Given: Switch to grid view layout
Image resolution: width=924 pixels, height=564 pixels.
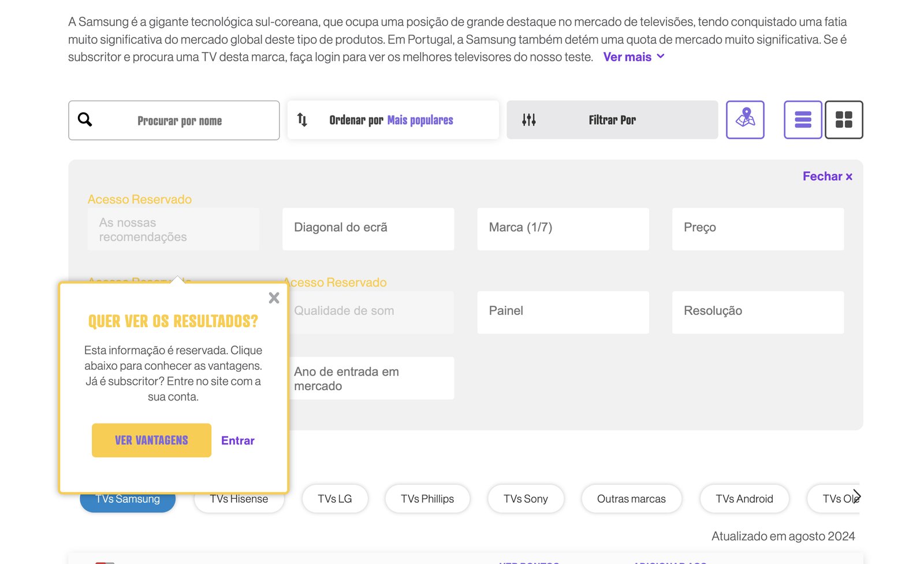Looking at the screenshot, I should (x=844, y=120).
